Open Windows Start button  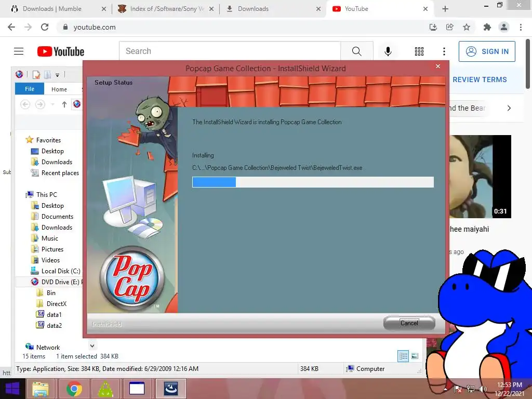[12, 389]
